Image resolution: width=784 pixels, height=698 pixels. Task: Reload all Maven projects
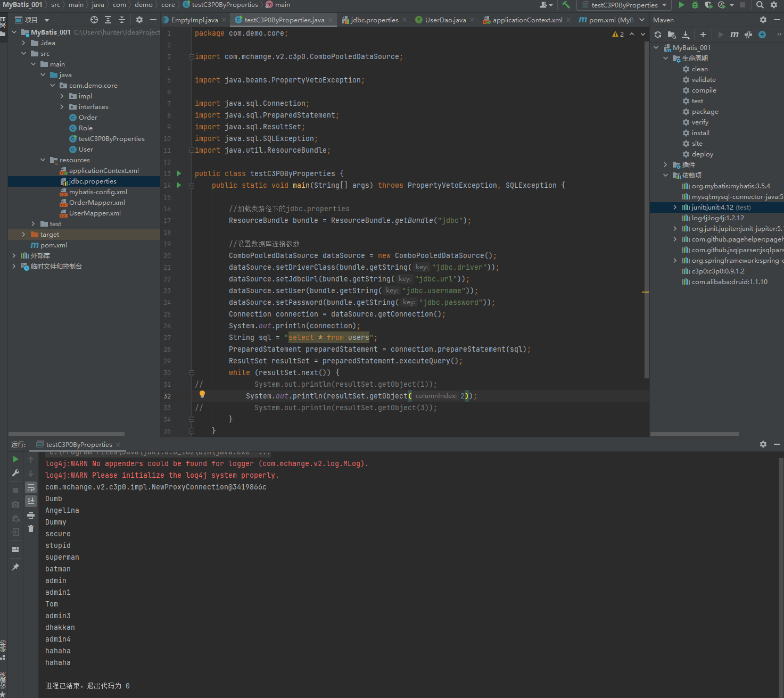[658, 35]
